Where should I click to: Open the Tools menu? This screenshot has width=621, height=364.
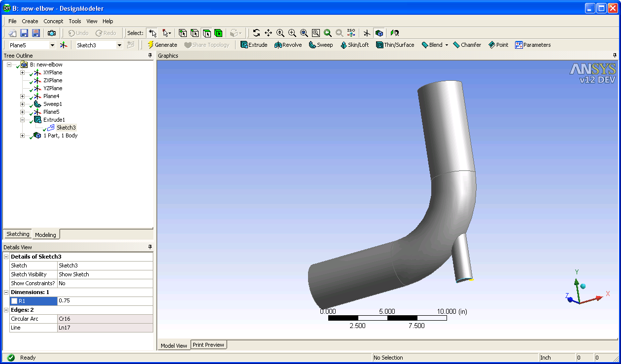(75, 21)
